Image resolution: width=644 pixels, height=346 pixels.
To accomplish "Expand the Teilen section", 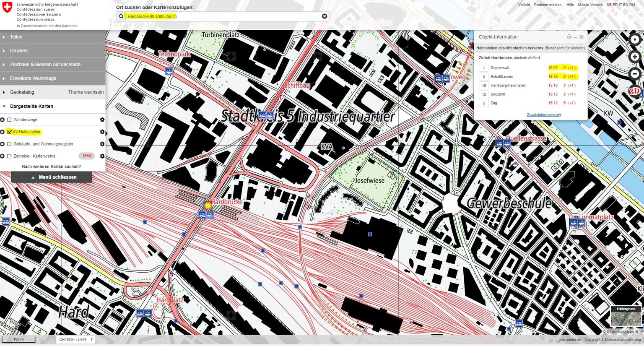I will pyautogui.click(x=16, y=37).
